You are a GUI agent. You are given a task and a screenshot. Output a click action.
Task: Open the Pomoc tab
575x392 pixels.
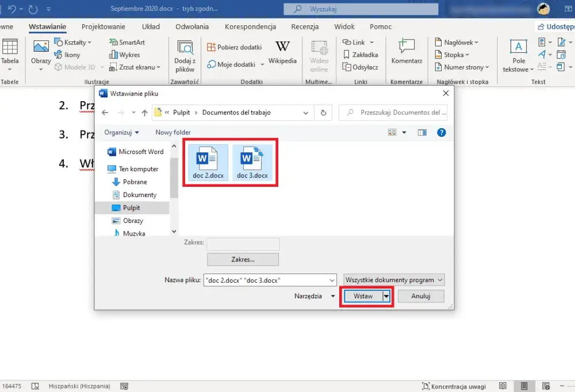pyautogui.click(x=381, y=26)
